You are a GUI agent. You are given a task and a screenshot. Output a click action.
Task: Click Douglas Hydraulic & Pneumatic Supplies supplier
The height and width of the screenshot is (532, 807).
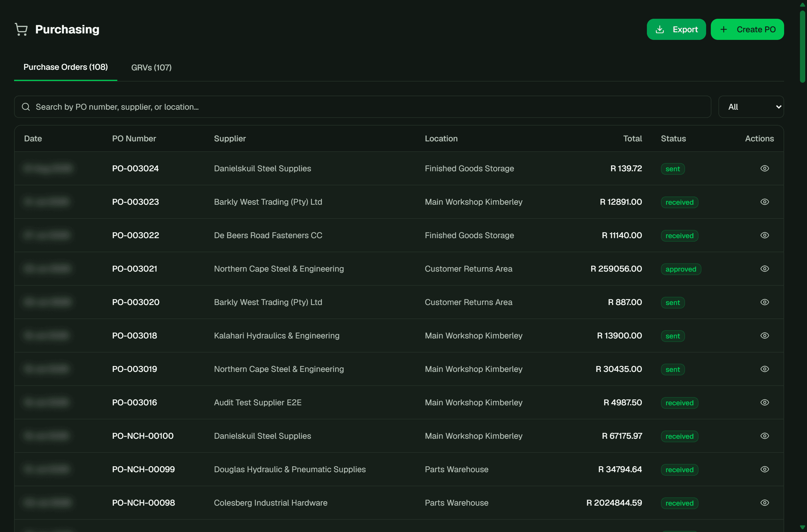click(290, 469)
